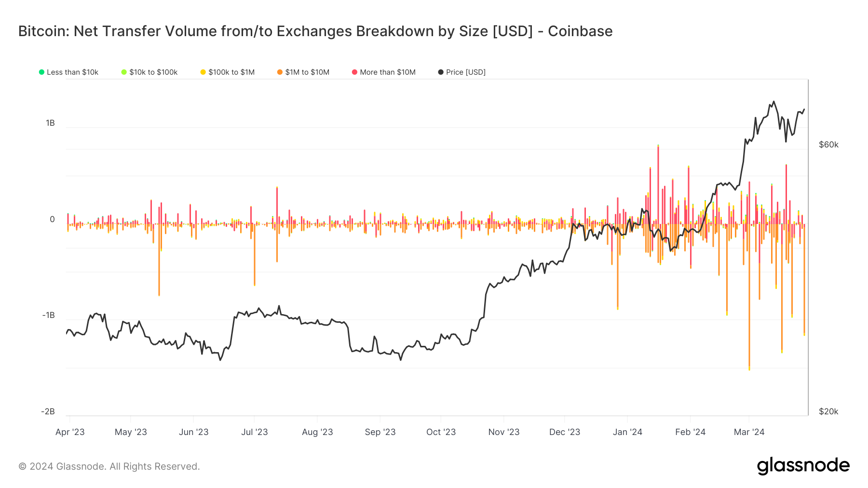868x488 pixels.
Task: Click the green 'Less than $10k' legend dot
Action: (41, 72)
